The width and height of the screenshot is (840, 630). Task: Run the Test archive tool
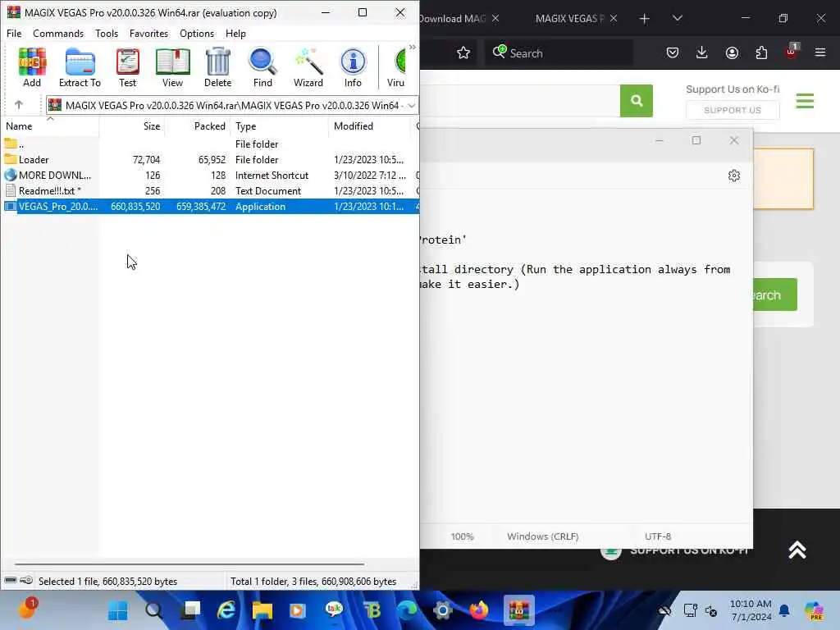[x=127, y=67]
